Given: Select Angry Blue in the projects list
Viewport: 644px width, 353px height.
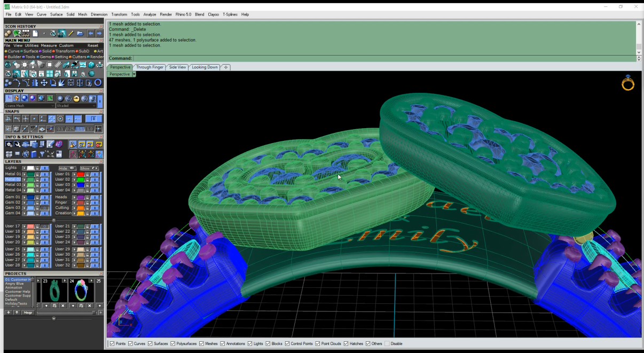Looking at the screenshot, I should [14, 284].
